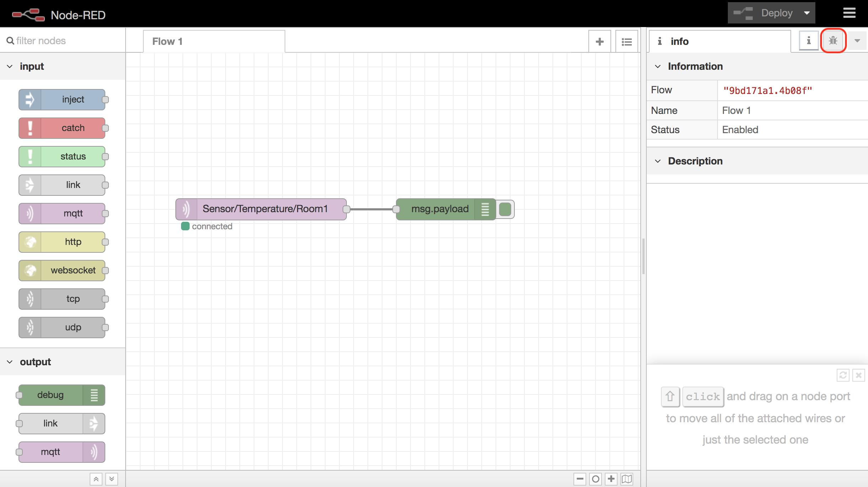
Task: Click the flow ID "9bd171a1.4b08f"
Action: pos(768,90)
